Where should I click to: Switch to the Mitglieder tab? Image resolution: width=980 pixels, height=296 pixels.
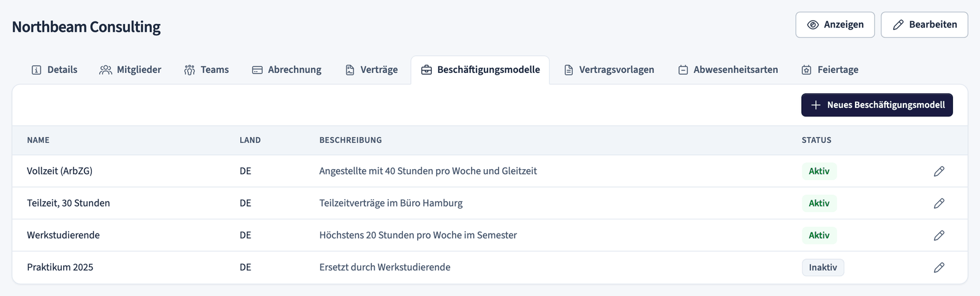[x=130, y=70]
